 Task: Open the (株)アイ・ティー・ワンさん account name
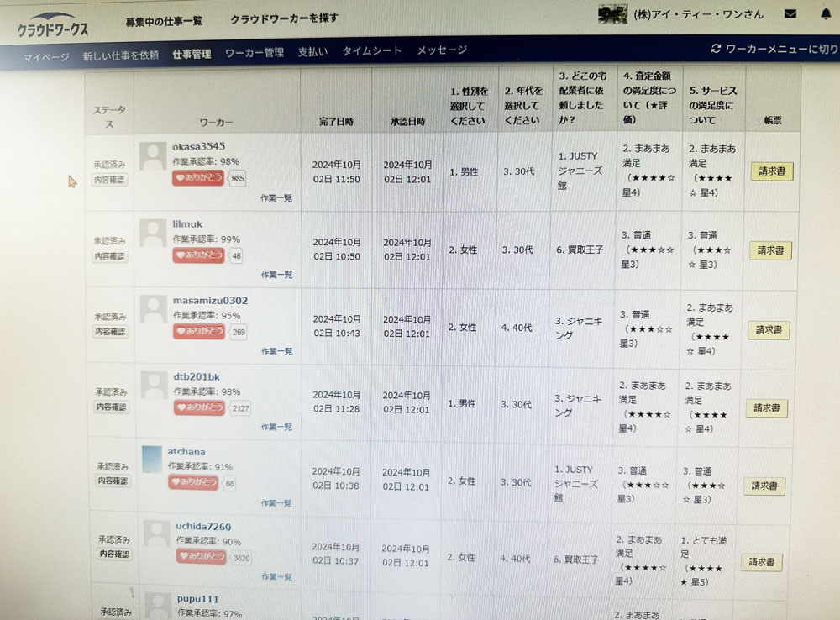[x=698, y=14]
